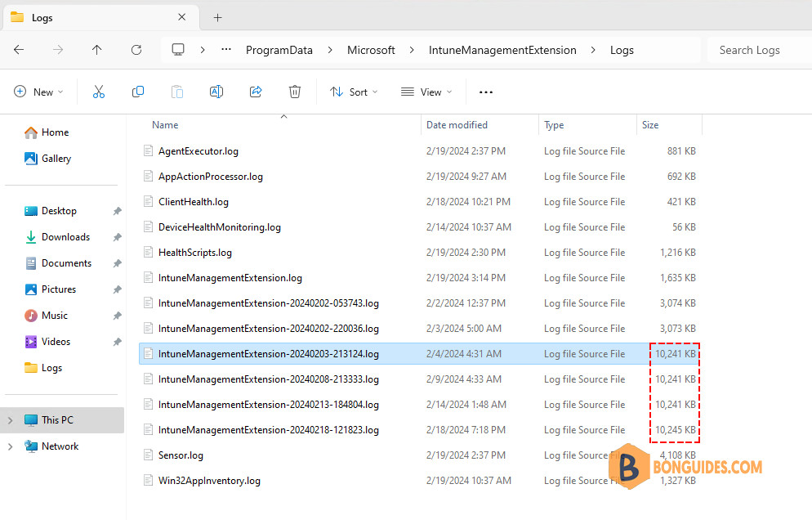Unpin Desktop using its pin icon

coord(117,211)
